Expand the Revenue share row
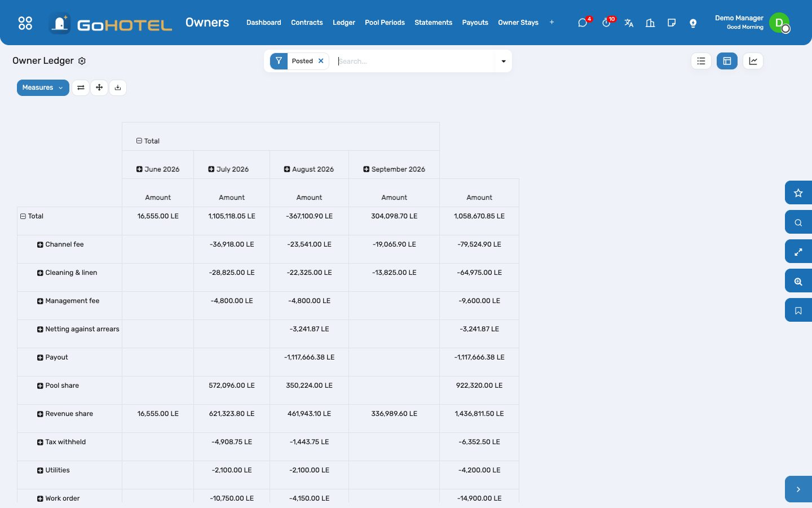The width and height of the screenshot is (812, 508). 65,414
